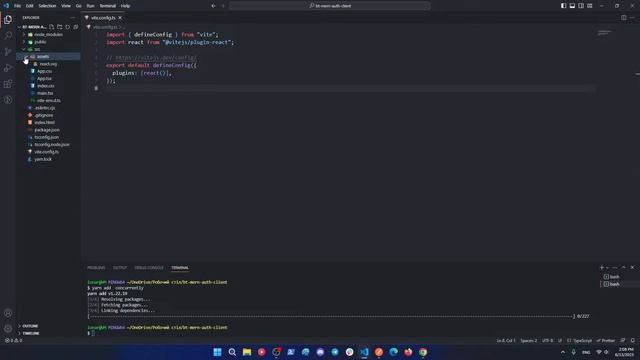The height and width of the screenshot is (360, 640).
Task: Close the vite.config.ts editor tab
Action: pos(120,18)
